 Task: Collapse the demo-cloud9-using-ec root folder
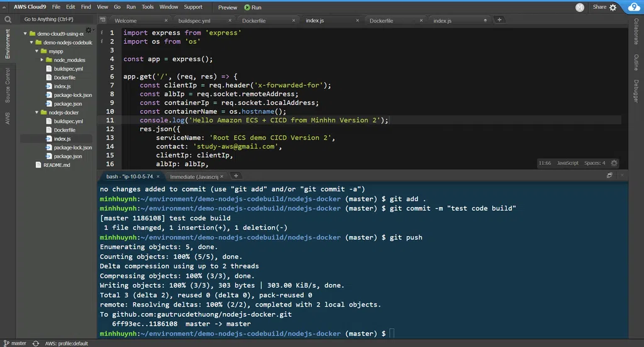click(25, 34)
